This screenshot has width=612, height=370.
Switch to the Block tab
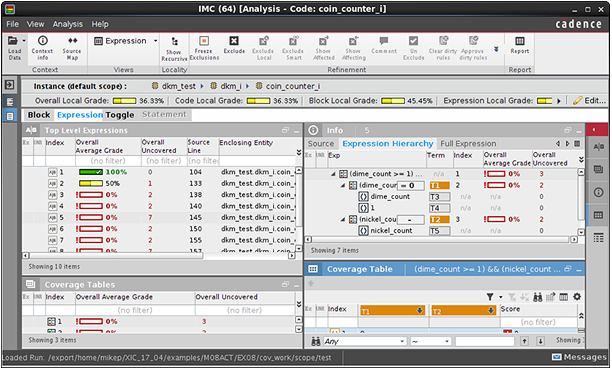click(x=39, y=115)
